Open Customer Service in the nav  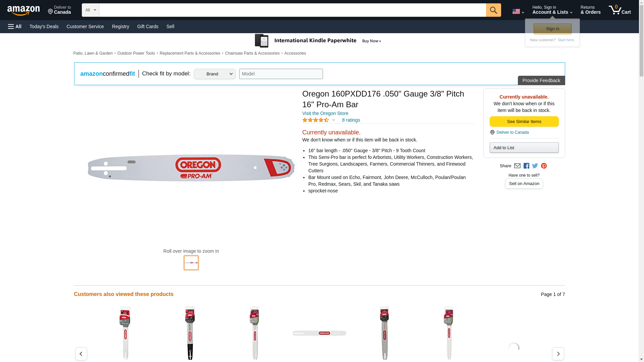[85, 26]
